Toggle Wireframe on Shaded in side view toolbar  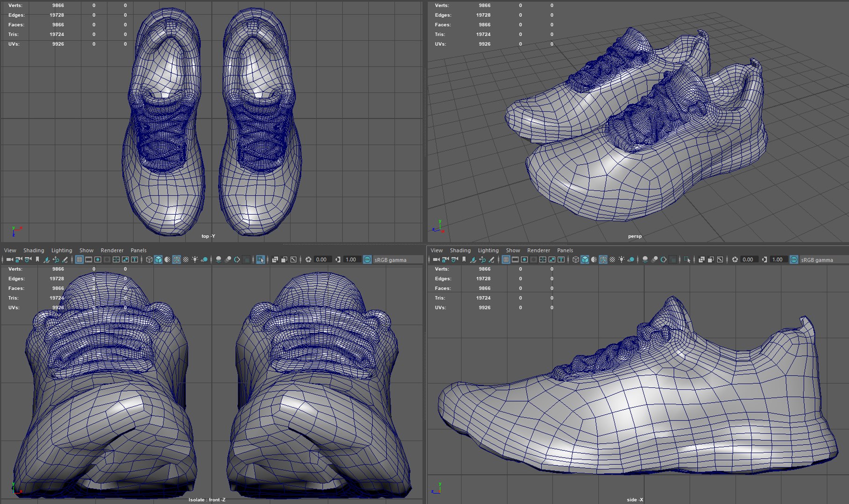pyautogui.click(x=603, y=259)
